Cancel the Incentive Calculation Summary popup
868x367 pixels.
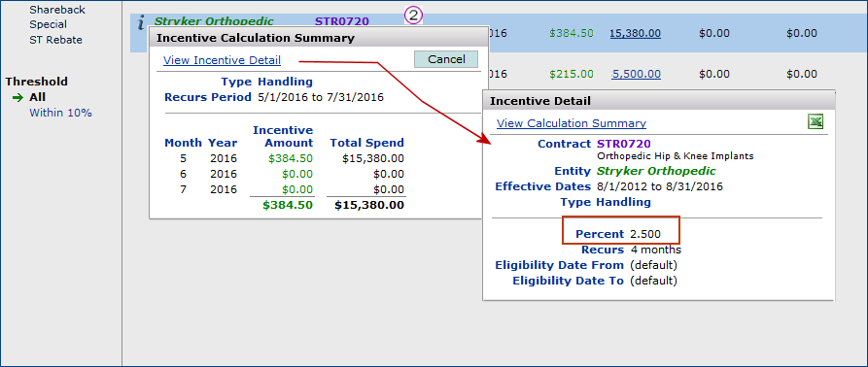click(446, 59)
